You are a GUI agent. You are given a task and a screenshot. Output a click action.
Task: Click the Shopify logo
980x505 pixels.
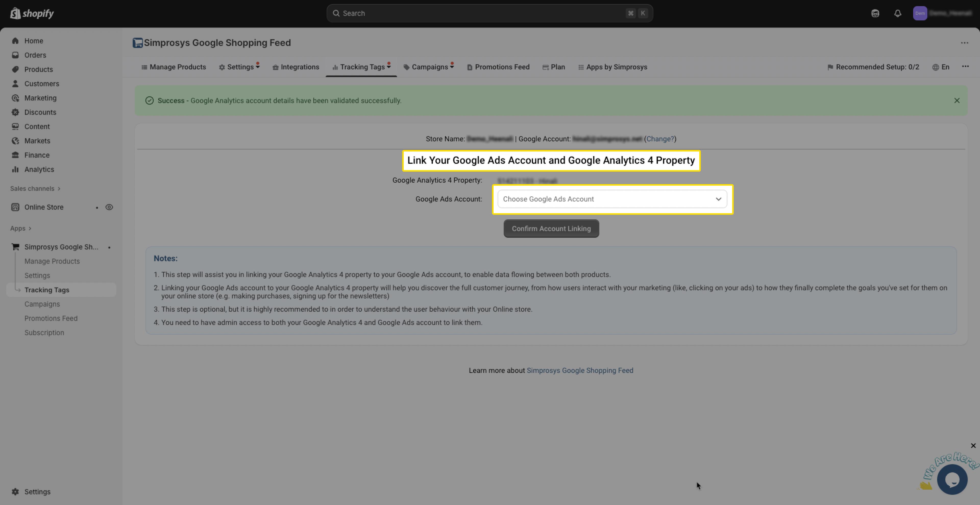(x=32, y=13)
